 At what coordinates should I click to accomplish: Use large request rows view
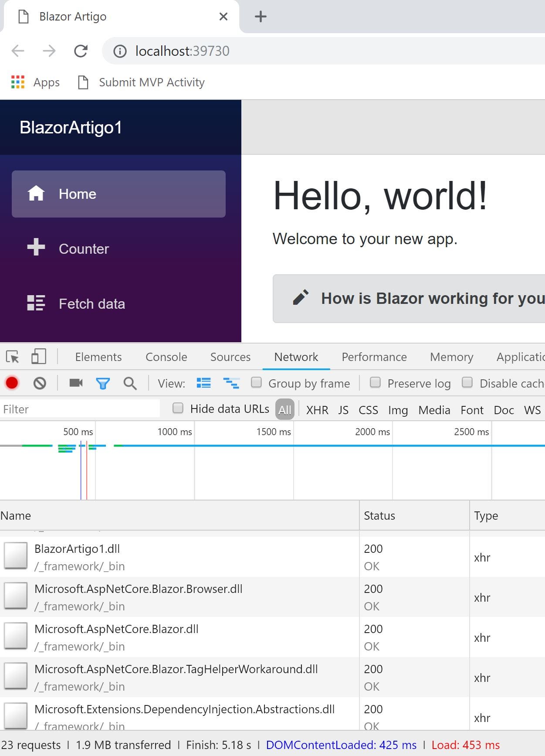point(203,383)
